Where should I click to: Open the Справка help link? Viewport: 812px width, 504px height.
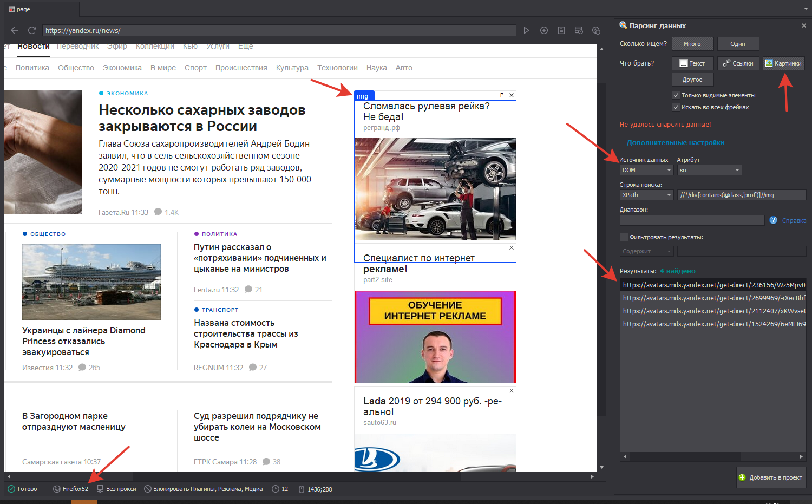pos(794,220)
